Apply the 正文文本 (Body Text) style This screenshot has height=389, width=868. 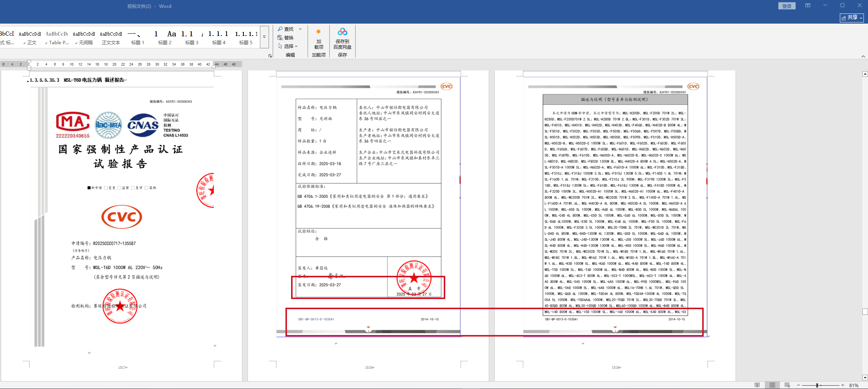[111, 37]
